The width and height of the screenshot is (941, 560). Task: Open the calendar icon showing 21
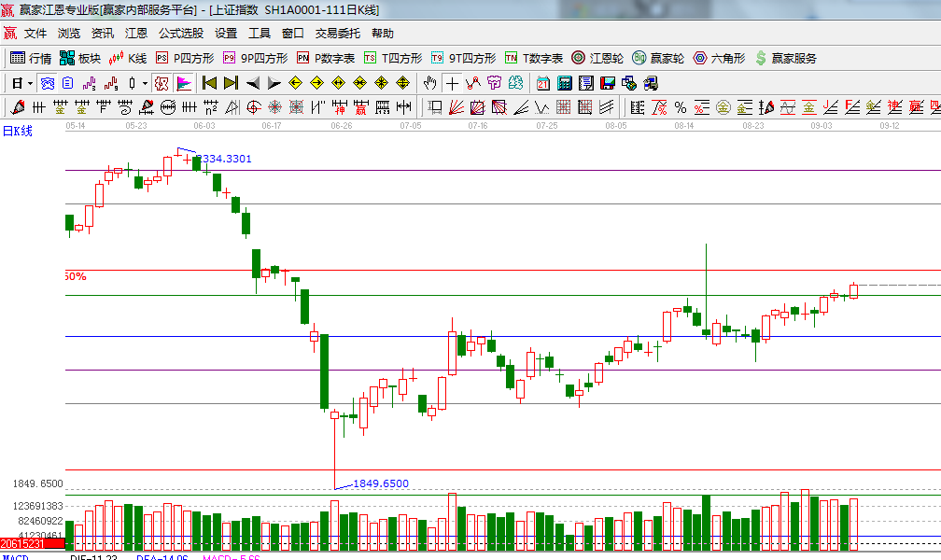click(542, 83)
